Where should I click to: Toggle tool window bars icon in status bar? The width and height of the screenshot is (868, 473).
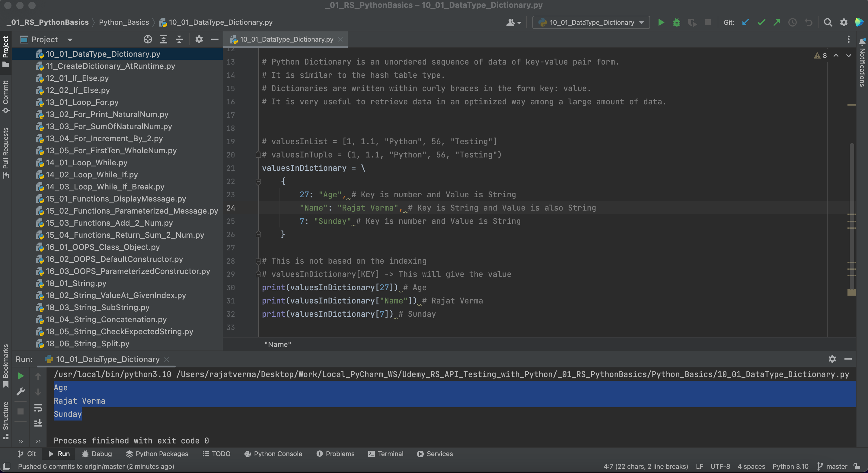[6, 466]
